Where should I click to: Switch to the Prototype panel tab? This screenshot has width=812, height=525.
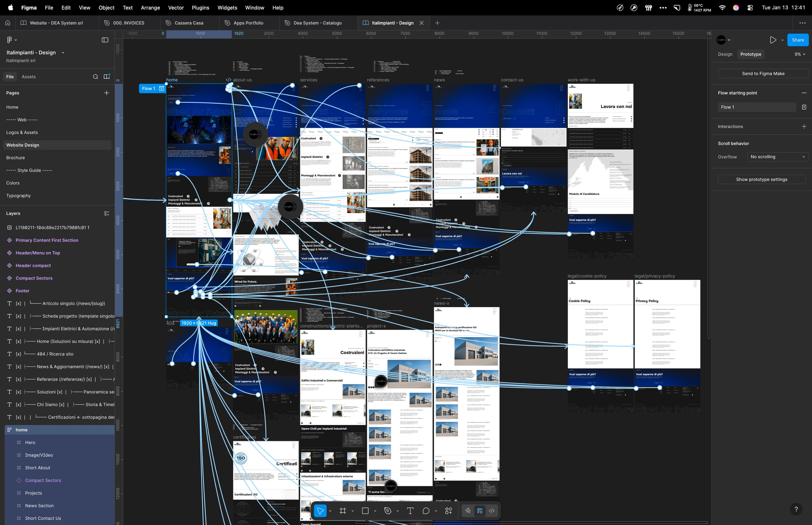tap(751, 54)
